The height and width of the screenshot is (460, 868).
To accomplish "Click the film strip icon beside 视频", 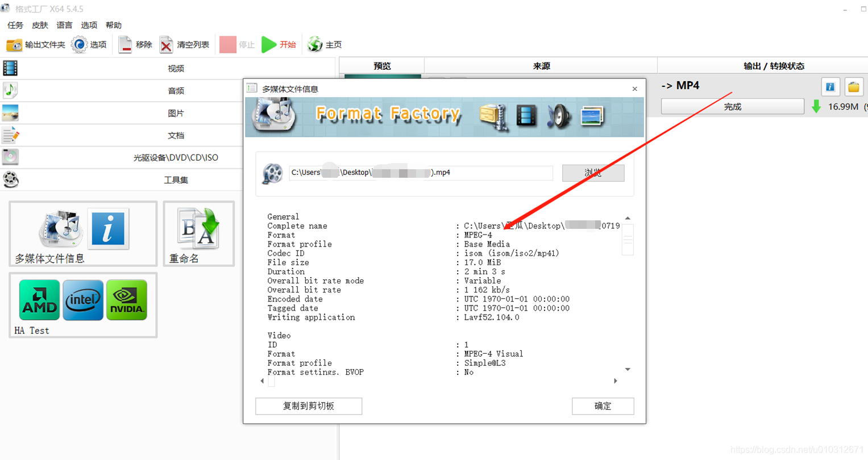I will coord(10,68).
